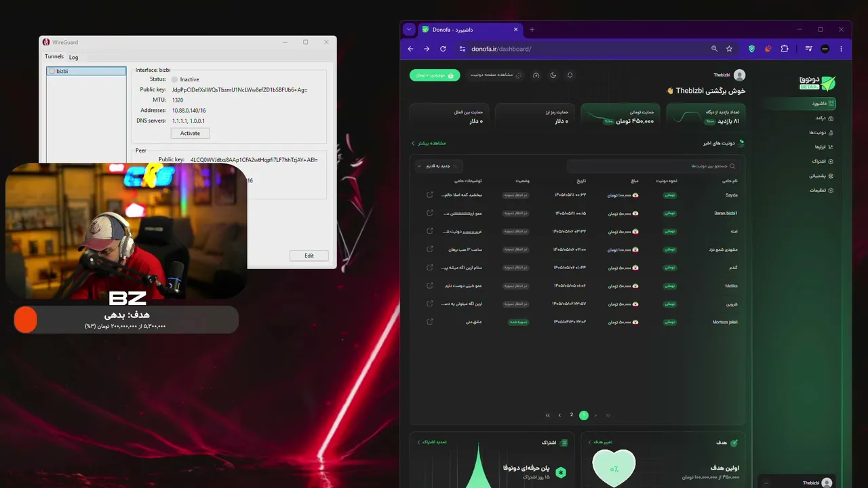
Task: Open the browser Extensions puzzle menu
Action: 785,49
